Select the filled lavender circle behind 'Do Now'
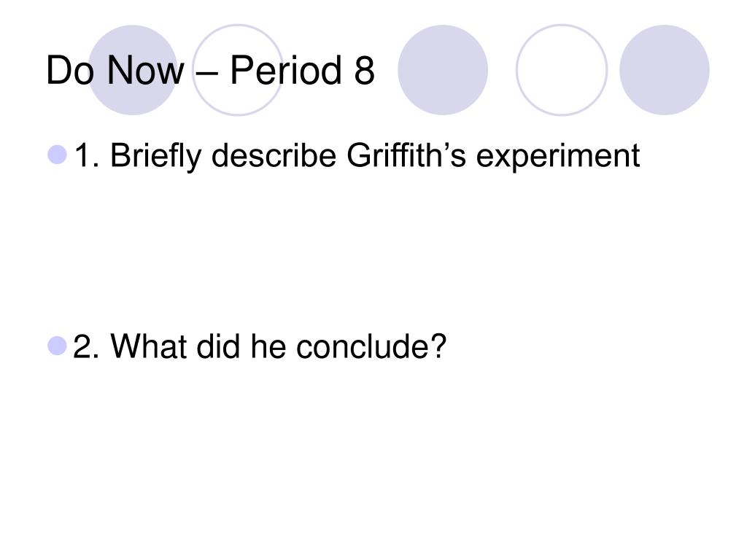The width and height of the screenshot is (747, 560). point(133,69)
